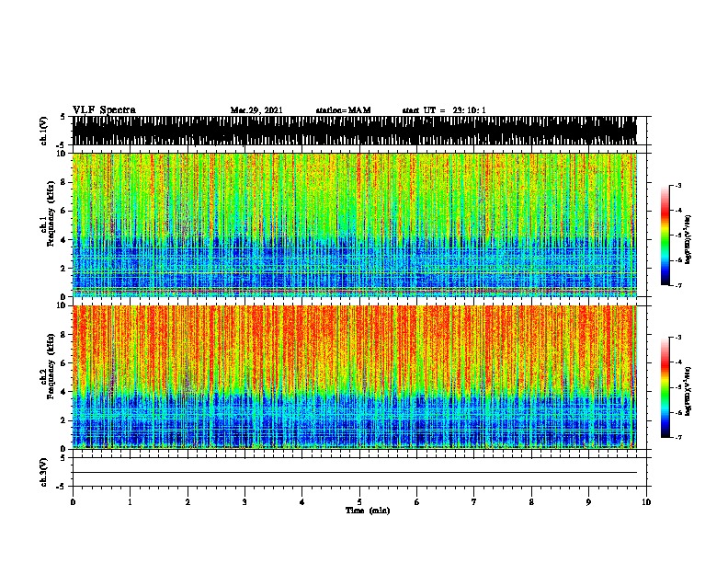Click the ch.1 spectrogram color scale bar
The height and width of the screenshot is (563, 728).
[665, 236]
